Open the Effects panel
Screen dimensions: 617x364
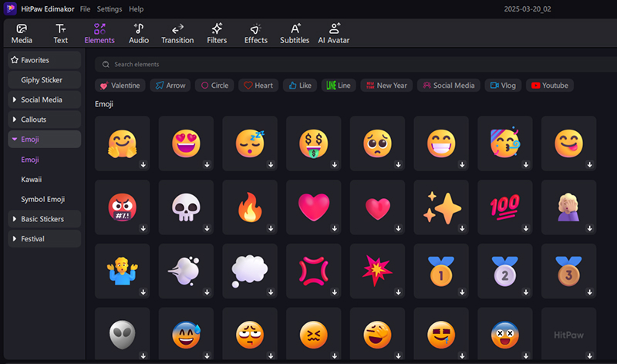coord(256,33)
